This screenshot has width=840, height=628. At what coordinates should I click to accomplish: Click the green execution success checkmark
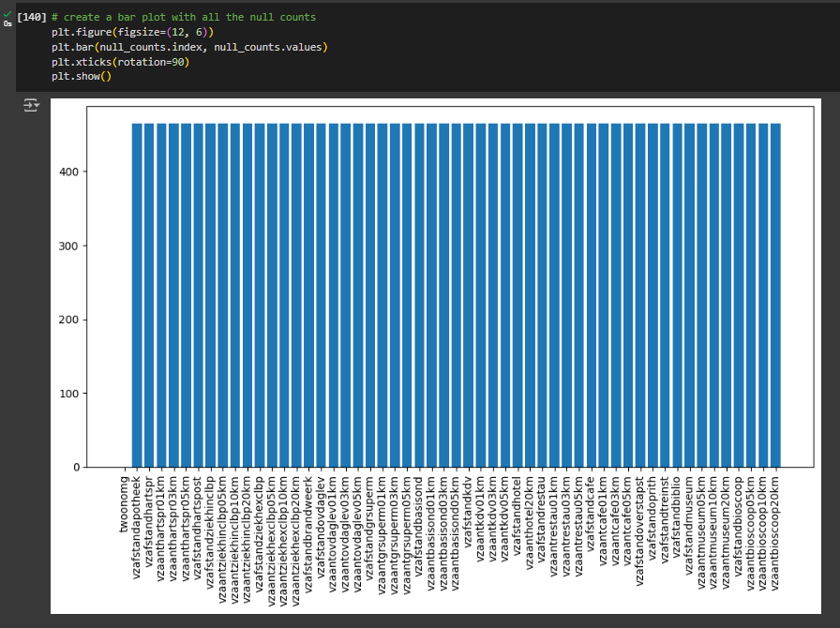tap(7, 15)
